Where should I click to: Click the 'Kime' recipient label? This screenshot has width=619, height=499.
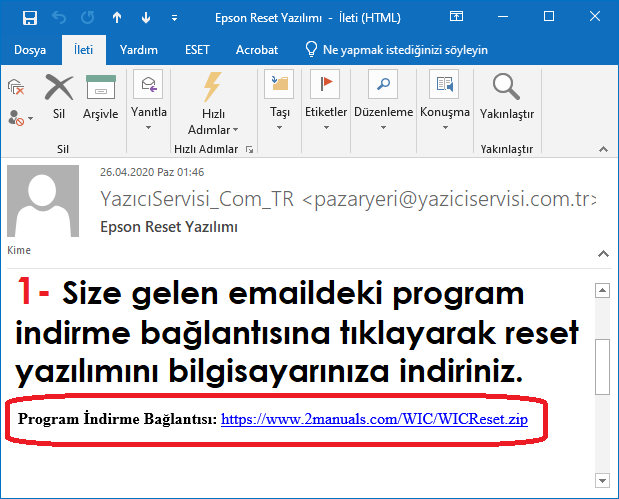[x=19, y=250]
